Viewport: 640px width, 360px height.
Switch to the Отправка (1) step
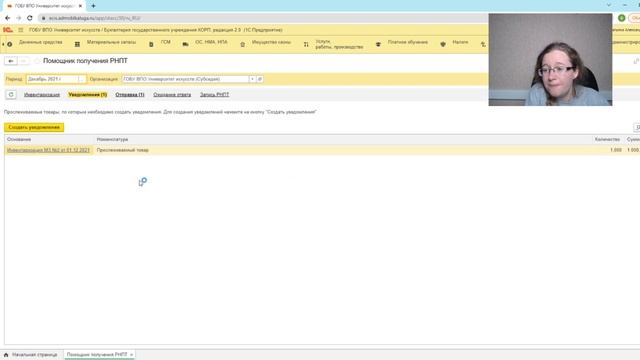pyautogui.click(x=130, y=95)
